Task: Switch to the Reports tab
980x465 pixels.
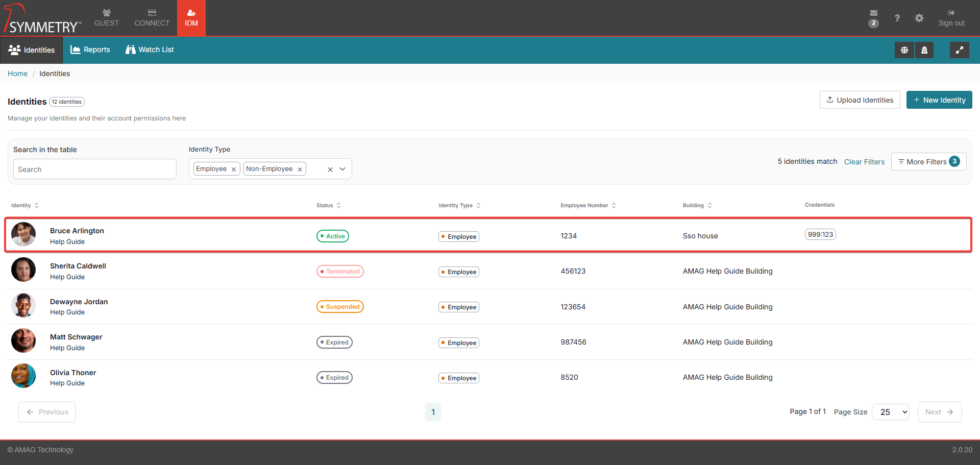Action: [90, 50]
